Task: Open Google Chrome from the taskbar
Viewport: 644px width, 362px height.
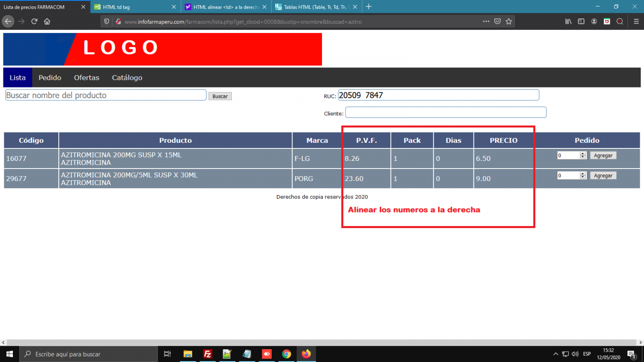Action: (286, 354)
